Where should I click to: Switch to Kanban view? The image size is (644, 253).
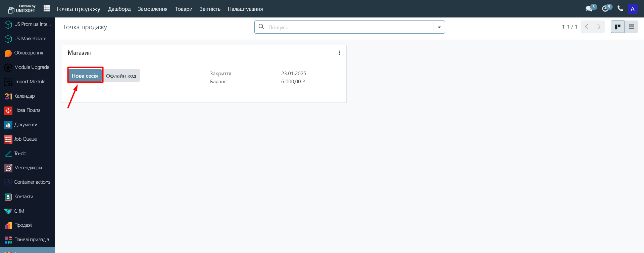(617, 27)
